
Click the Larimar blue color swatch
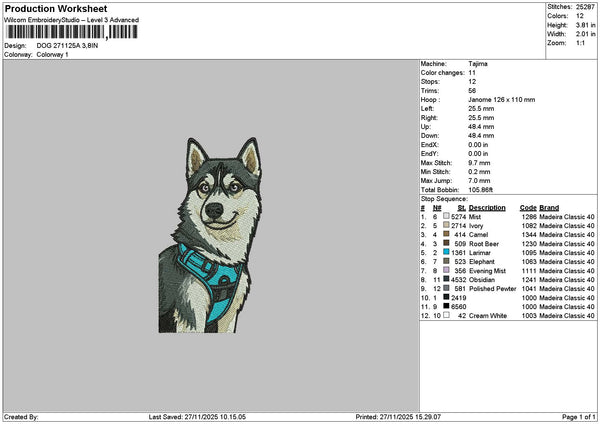(446, 252)
